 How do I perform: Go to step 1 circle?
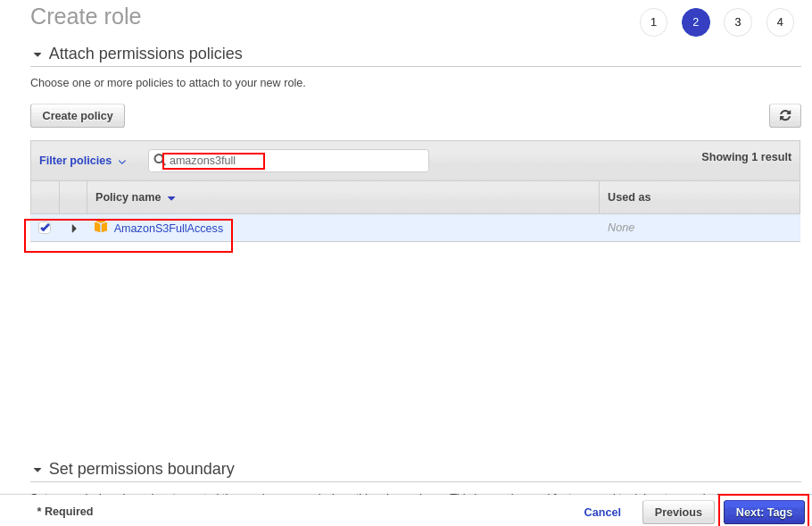[653, 22]
